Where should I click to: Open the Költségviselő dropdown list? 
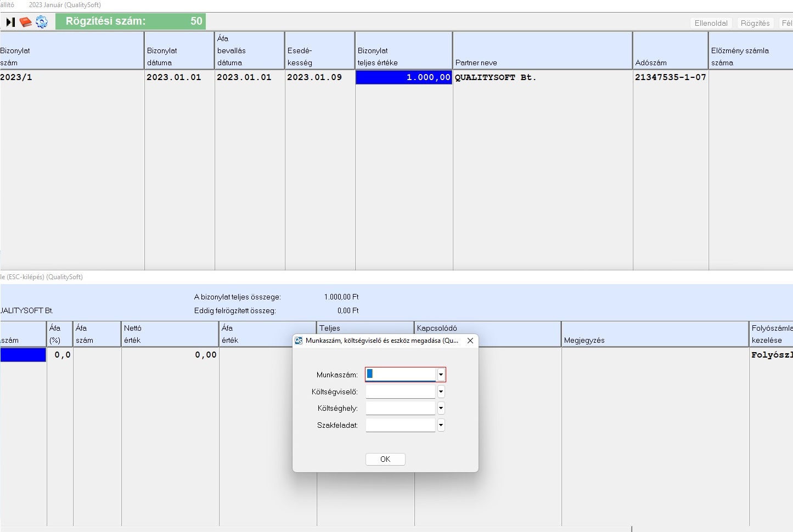(x=441, y=392)
